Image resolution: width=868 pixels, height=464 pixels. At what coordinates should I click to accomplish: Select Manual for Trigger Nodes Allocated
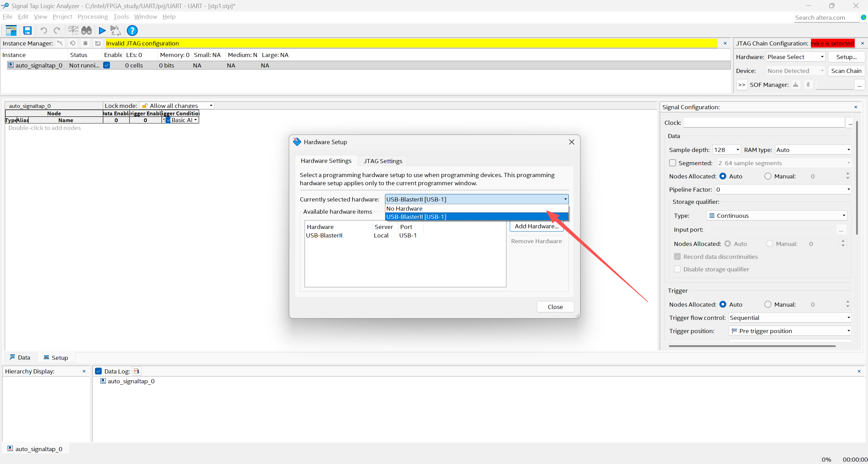click(768, 304)
